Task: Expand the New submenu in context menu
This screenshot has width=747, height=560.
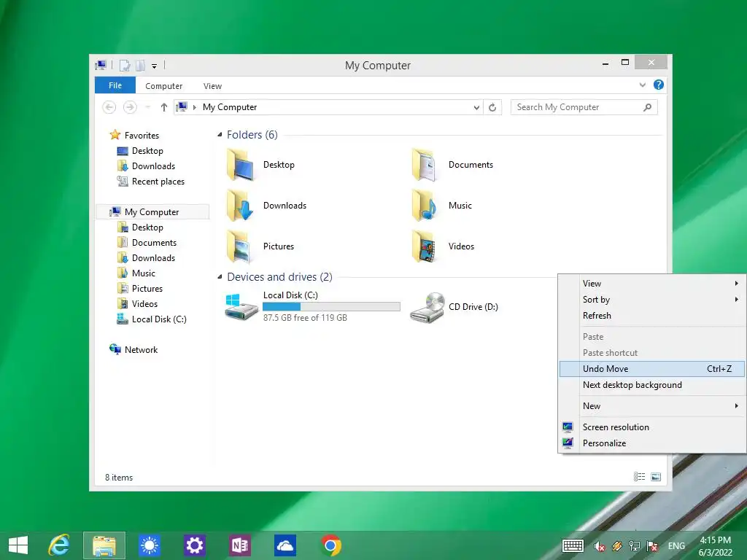Action: click(737, 405)
